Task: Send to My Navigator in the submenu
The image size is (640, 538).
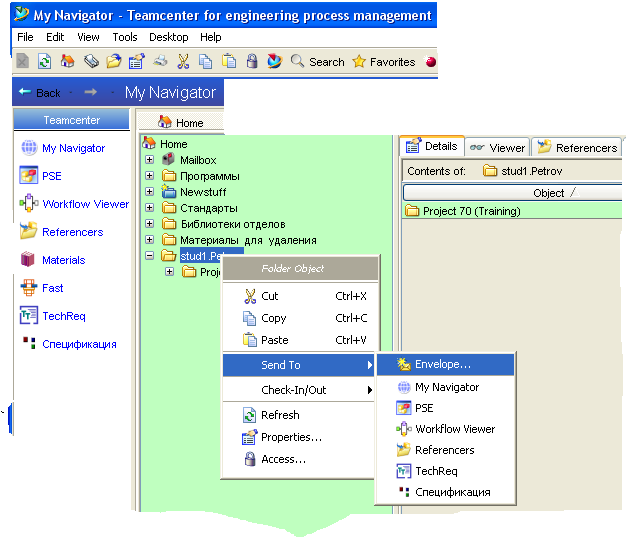Action: click(445, 387)
